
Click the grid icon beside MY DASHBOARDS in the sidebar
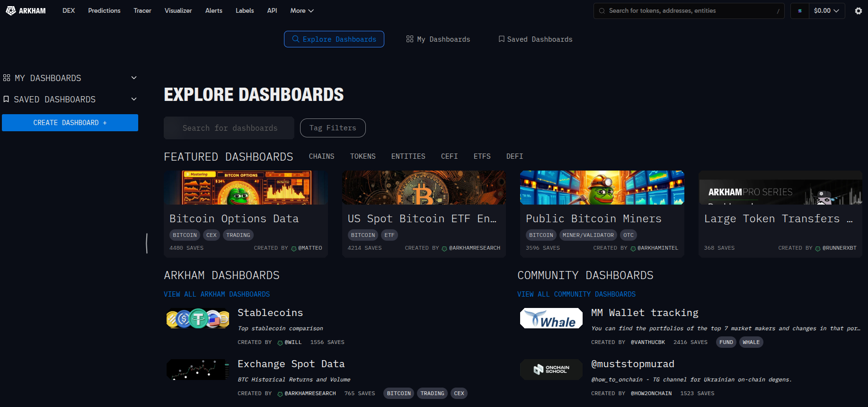7,78
